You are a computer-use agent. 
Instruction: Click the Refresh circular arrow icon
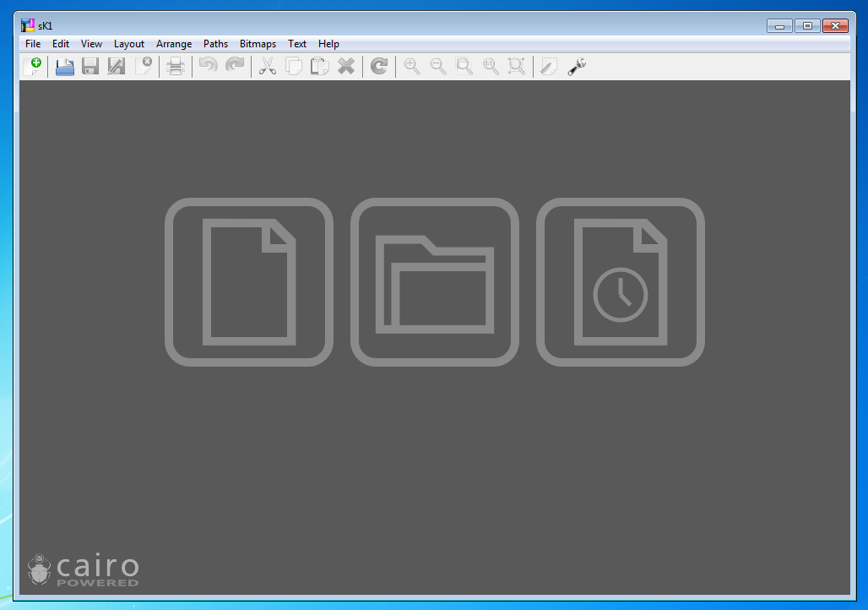pyautogui.click(x=379, y=67)
